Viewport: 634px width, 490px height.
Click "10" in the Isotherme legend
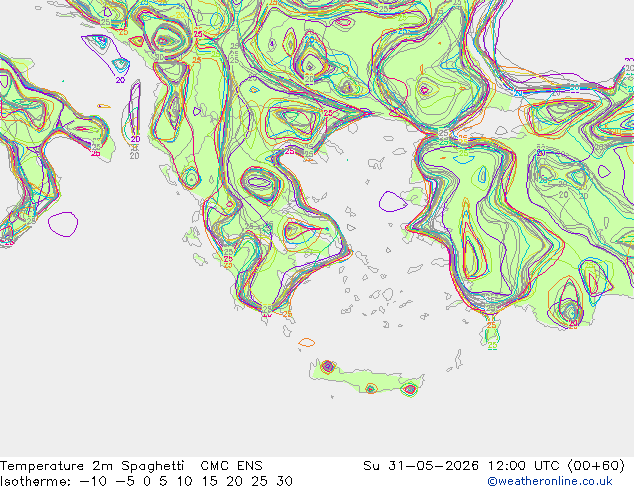[184, 482]
